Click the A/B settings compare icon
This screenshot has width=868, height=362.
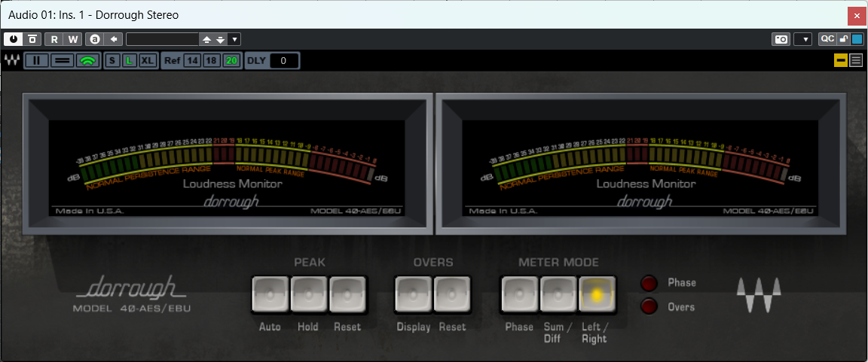pos(95,39)
